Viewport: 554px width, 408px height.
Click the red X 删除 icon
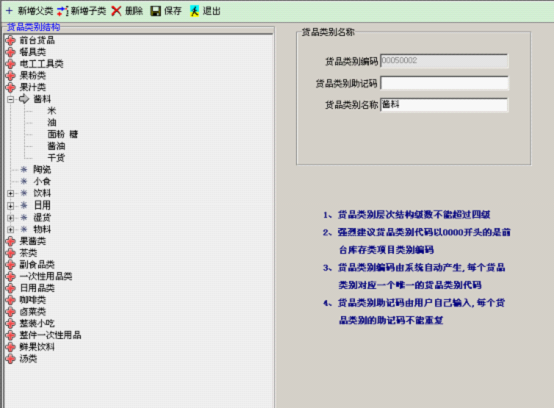116,11
